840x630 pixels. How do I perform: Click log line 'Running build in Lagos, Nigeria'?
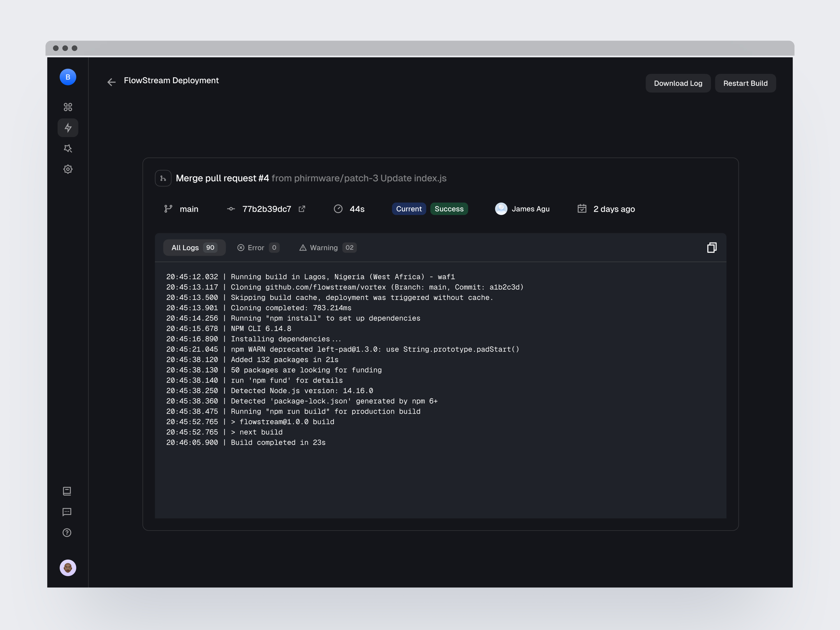[311, 277]
